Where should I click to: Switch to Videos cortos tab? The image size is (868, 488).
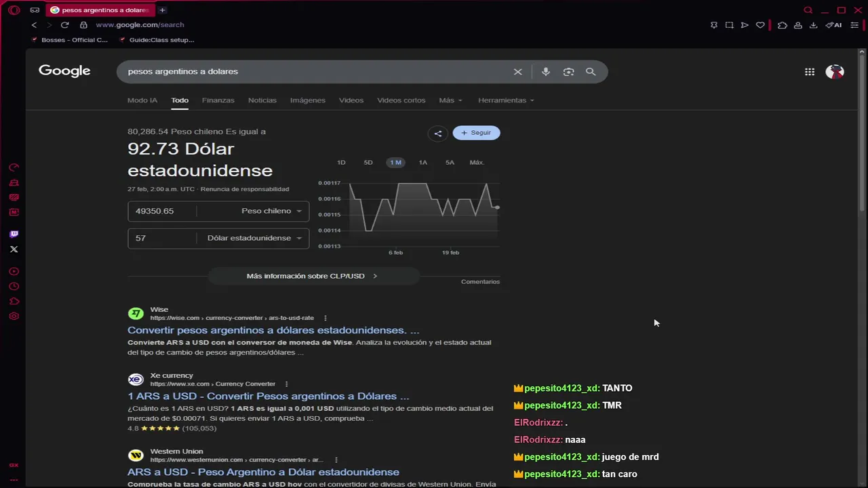click(401, 100)
